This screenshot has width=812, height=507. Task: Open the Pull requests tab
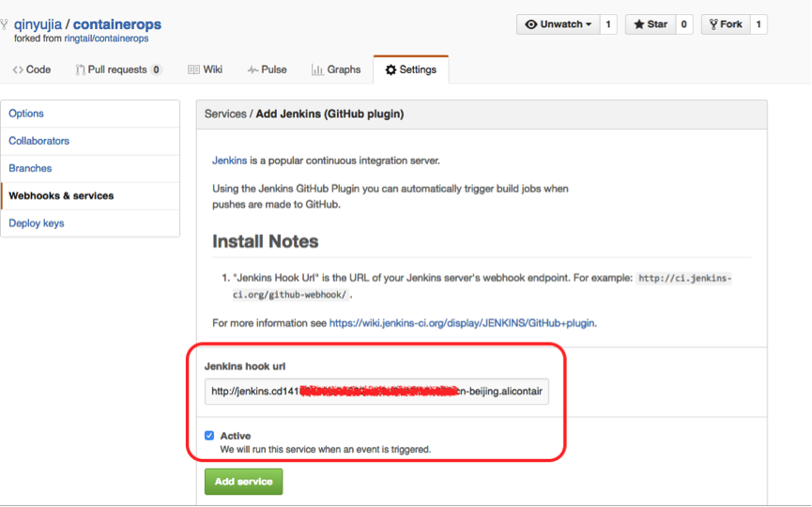pos(118,69)
